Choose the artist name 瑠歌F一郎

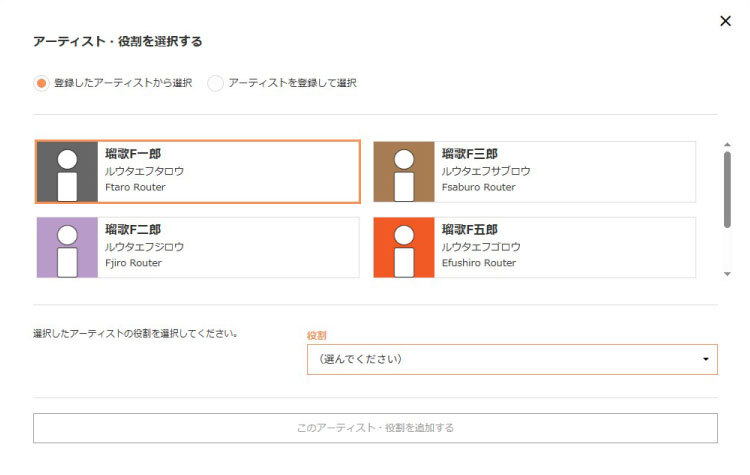point(133,154)
